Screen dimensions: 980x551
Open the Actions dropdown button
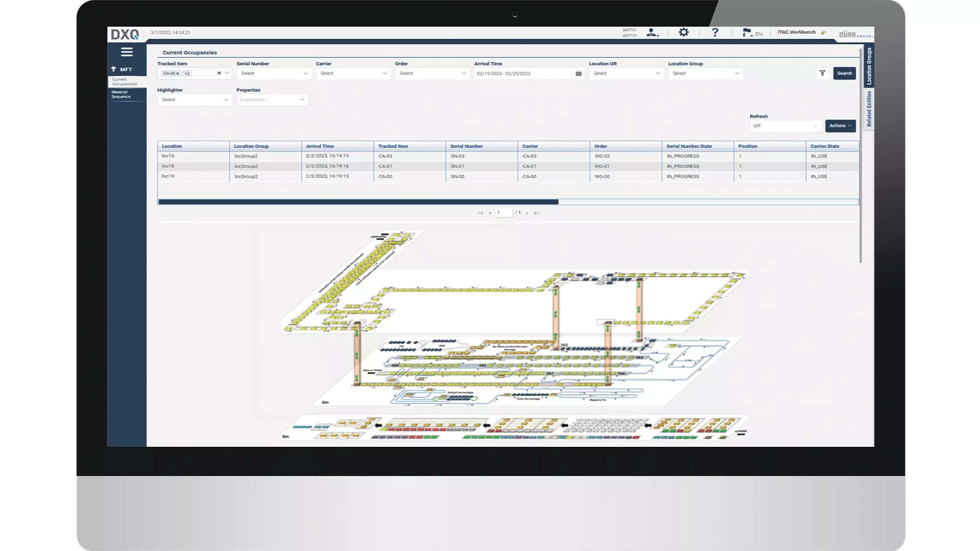(x=840, y=126)
